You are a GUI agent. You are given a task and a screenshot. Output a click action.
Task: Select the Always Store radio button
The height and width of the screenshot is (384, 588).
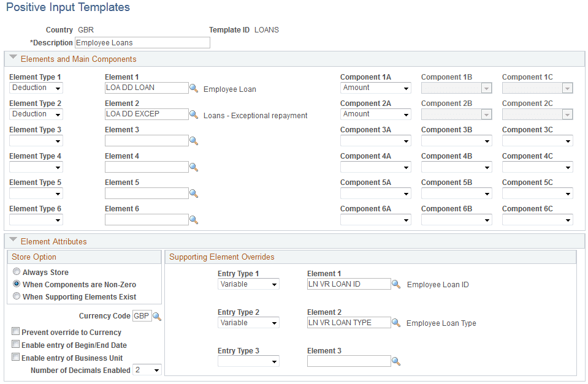(15, 271)
